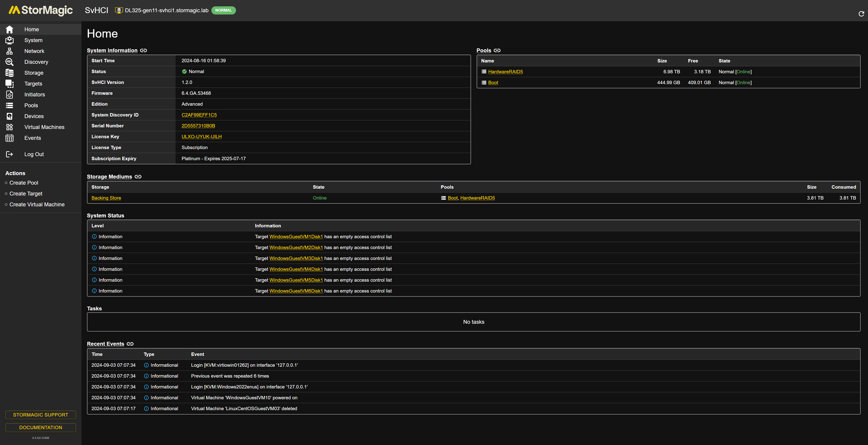Click the License Key ULXO-UYUK-UILH link
Screen dimensions: 868x445
pyautogui.click(x=201, y=137)
